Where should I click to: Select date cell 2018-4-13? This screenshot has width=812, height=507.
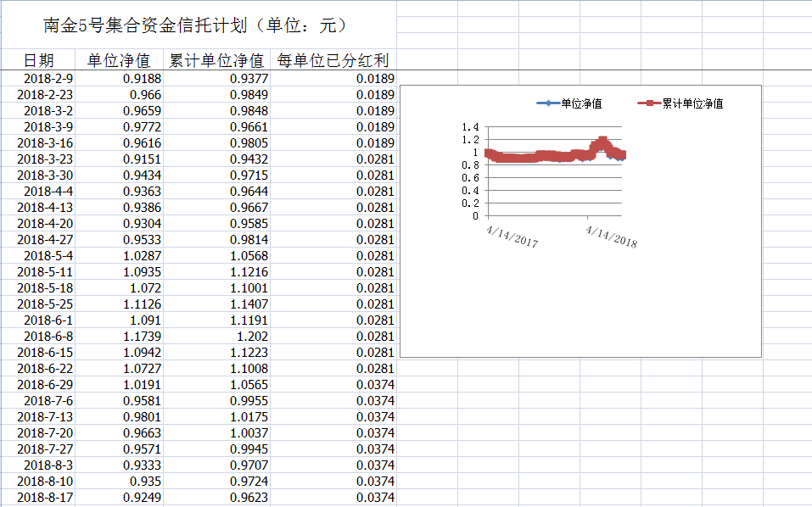pos(38,207)
